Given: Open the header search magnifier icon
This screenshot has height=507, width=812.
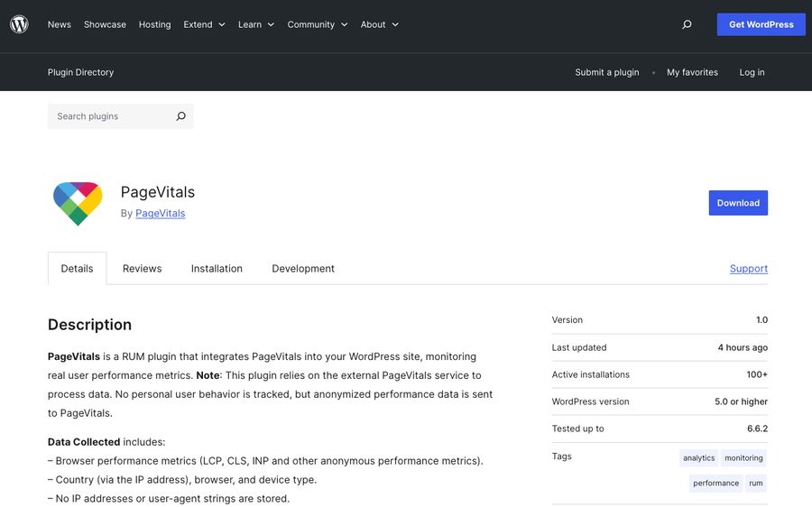Looking at the screenshot, I should click(x=687, y=24).
